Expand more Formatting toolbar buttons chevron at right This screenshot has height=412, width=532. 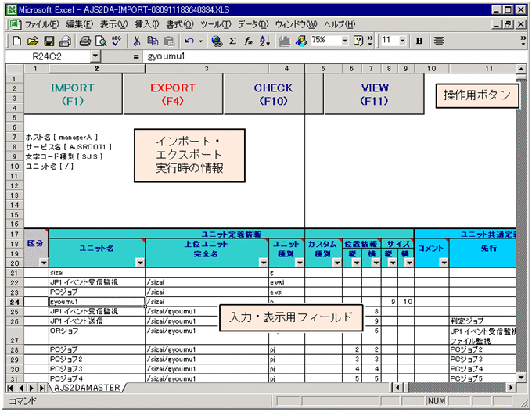click(x=523, y=41)
